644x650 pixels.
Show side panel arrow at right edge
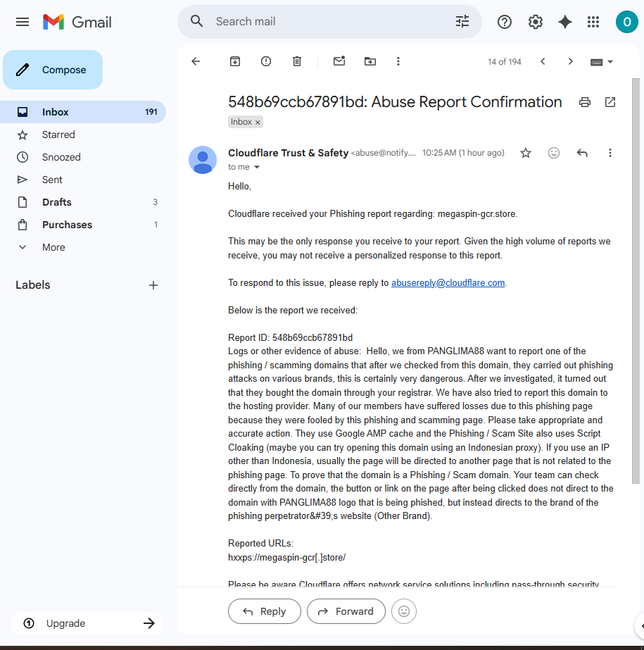point(641,626)
